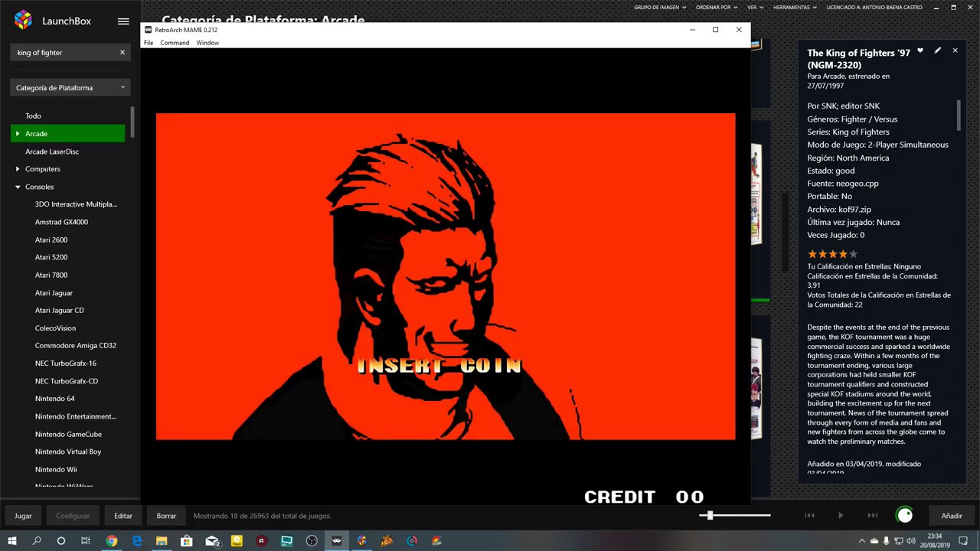Open the Ver menu
This screenshot has height=551, width=980.
756,7
